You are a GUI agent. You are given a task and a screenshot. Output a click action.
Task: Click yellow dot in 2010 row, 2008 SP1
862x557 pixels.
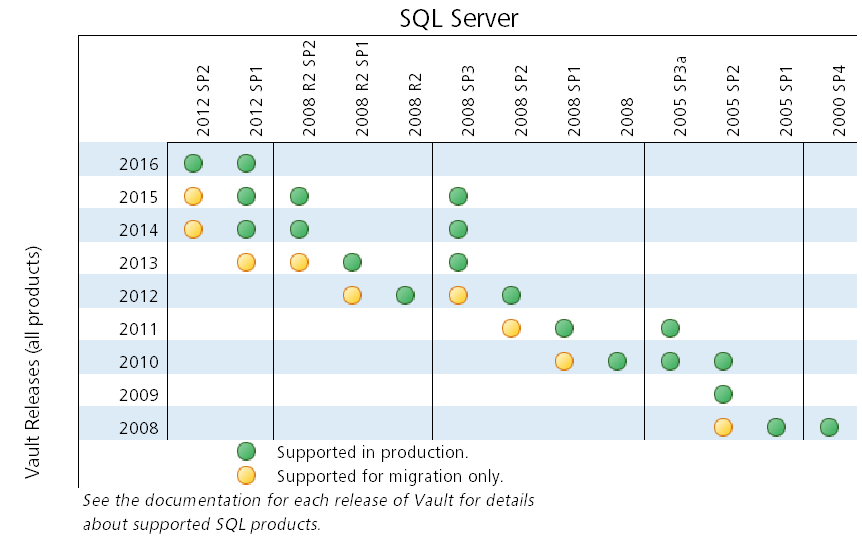564,361
